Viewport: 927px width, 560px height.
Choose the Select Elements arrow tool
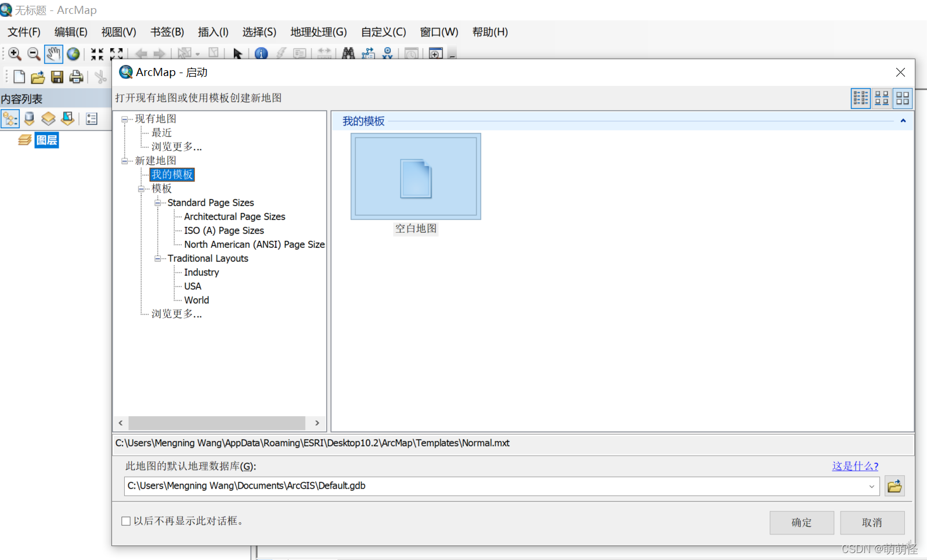[237, 54]
